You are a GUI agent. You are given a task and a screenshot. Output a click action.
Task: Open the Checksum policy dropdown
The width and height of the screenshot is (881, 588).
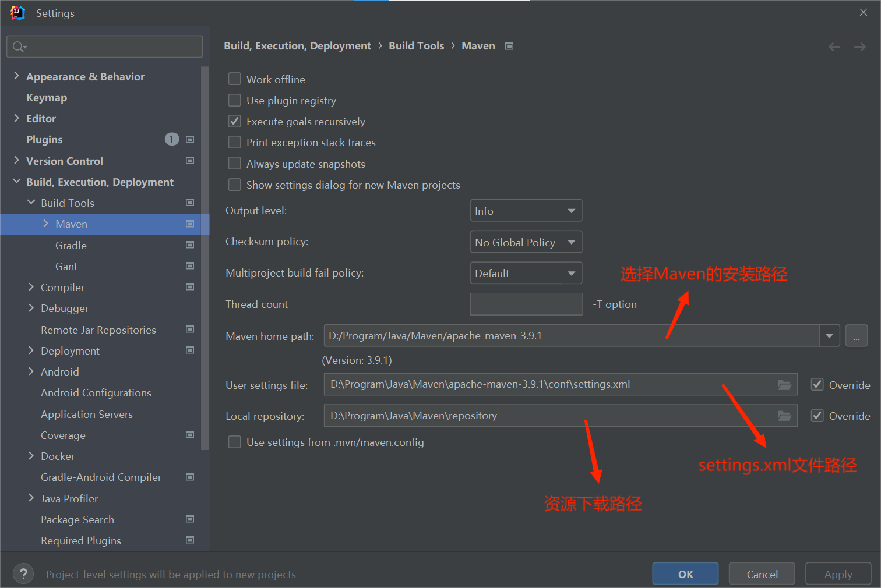(x=526, y=242)
